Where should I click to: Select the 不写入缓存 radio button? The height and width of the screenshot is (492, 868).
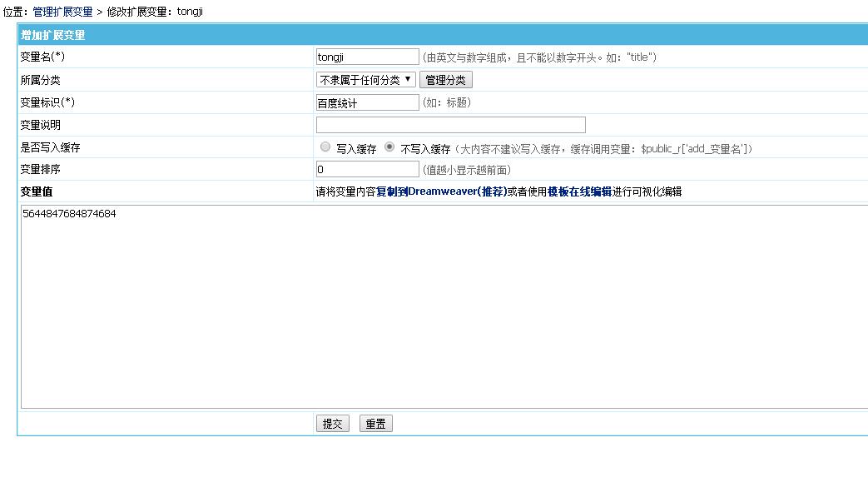[388, 147]
